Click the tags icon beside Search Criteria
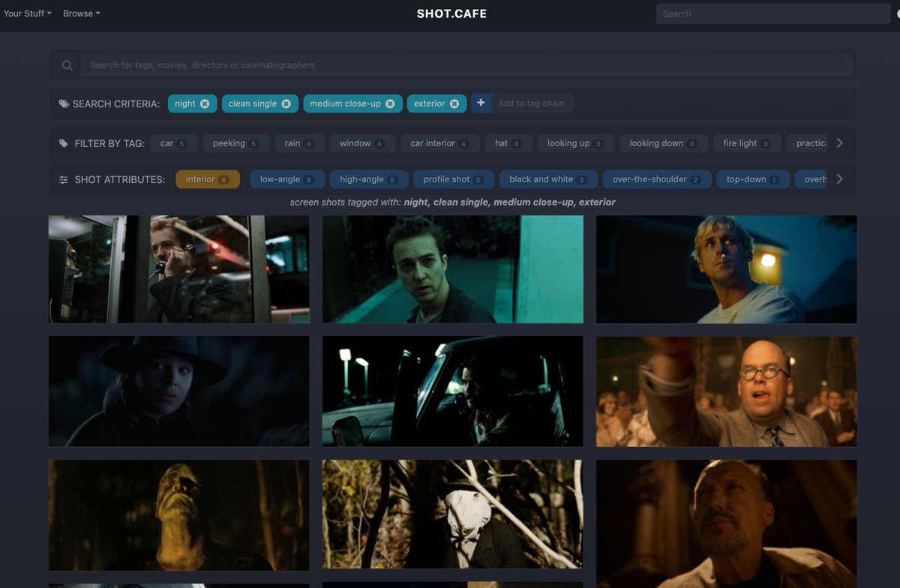This screenshot has width=900, height=588. click(x=64, y=104)
